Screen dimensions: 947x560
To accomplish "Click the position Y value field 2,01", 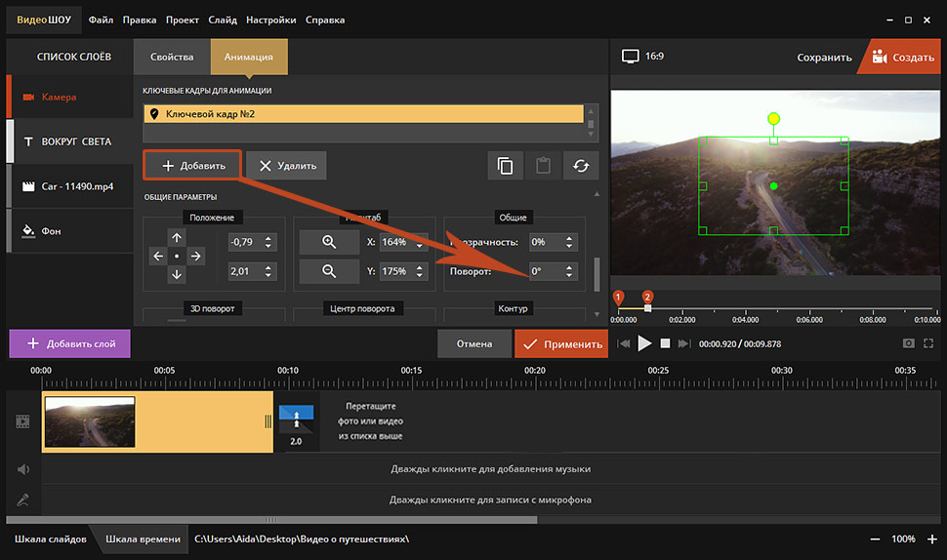I will pyautogui.click(x=245, y=271).
